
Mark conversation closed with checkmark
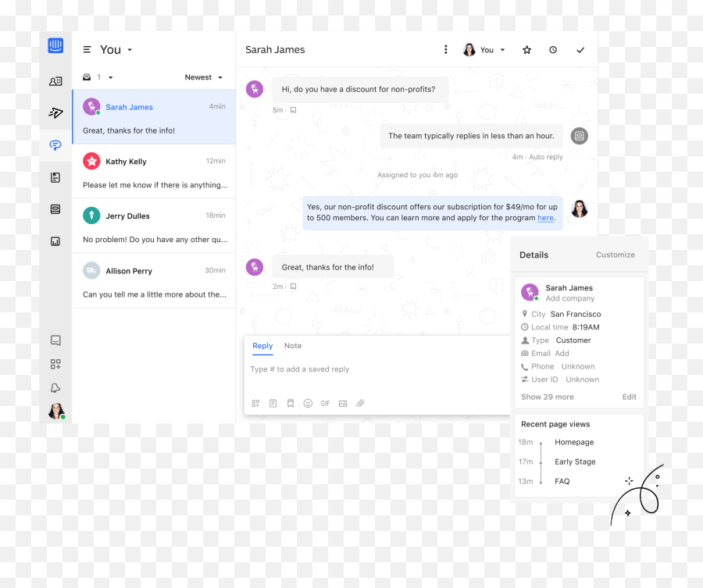(x=580, y=50)
